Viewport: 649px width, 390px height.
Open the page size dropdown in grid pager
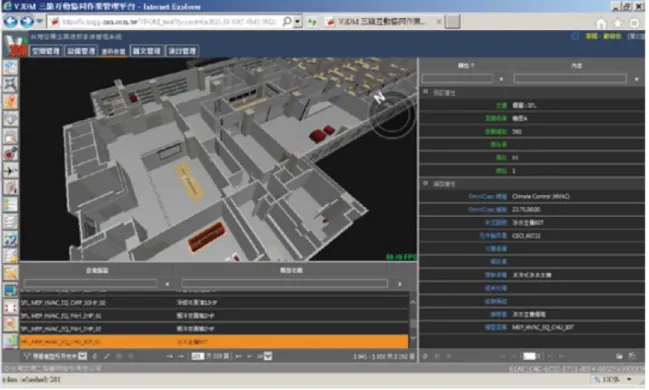click(268, 356)
